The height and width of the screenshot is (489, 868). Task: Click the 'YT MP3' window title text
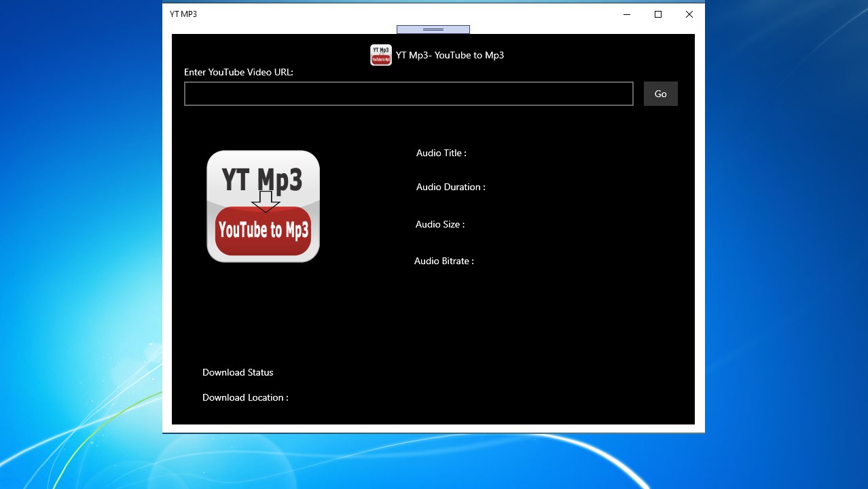(183, 14)
